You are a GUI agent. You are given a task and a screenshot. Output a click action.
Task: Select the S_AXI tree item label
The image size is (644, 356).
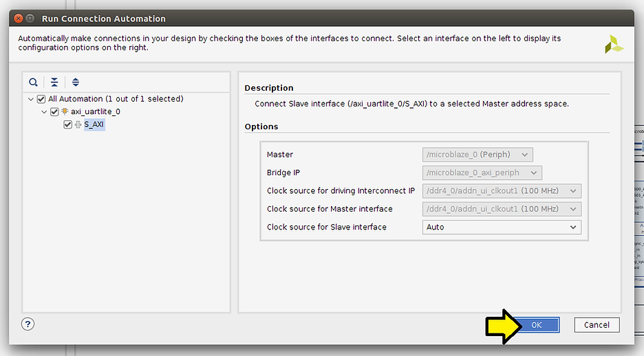coord(94,125)
